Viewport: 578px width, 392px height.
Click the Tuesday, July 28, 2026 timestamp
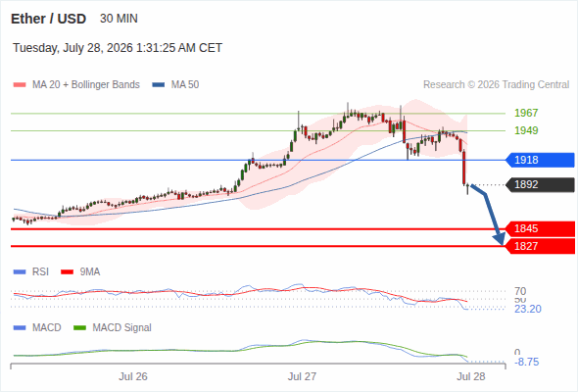click(x=118, y=48)
